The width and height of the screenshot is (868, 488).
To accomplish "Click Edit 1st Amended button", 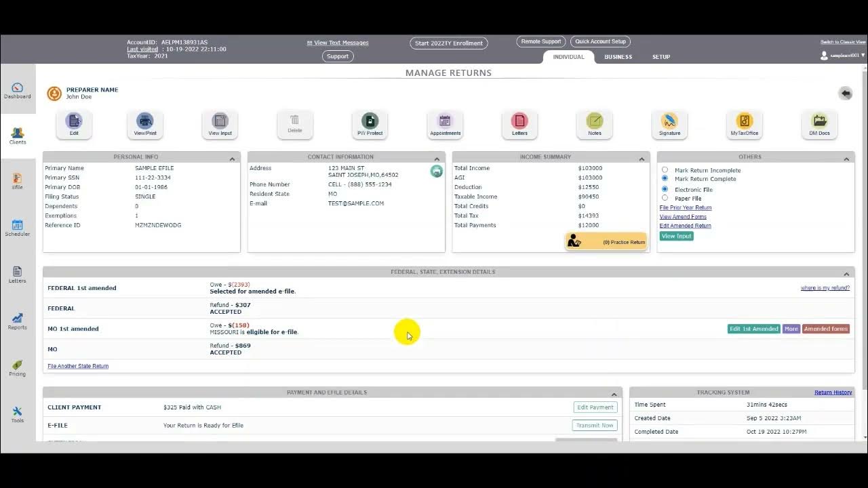I will click(x=753, y=329).
